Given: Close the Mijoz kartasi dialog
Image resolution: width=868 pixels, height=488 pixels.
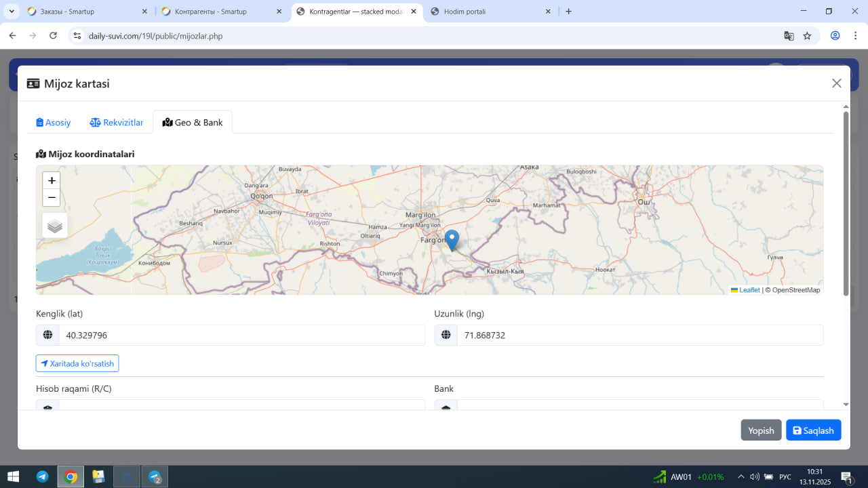Looking at the screenshot, I should (836, 83).
